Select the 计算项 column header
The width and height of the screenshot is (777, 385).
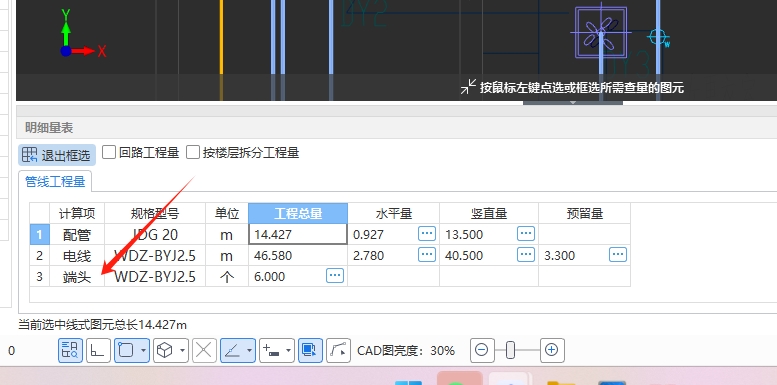(77, 213)
